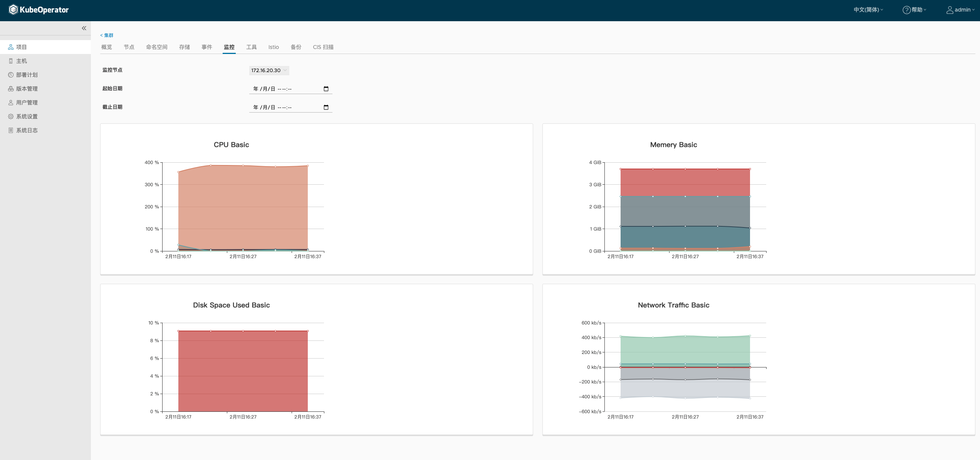Select the 监控节点 172.16.20.30 dropdown
980x460 pixels.
click(269, 70)
